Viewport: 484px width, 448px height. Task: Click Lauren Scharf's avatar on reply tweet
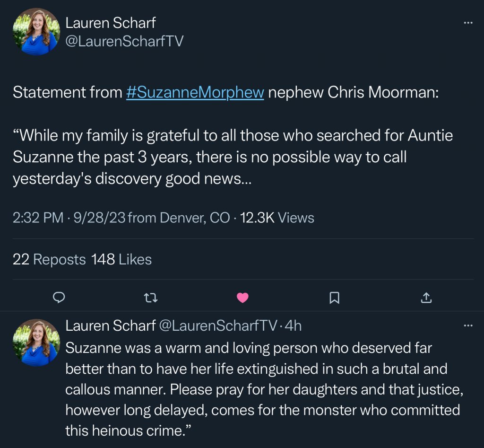[36, 343]
